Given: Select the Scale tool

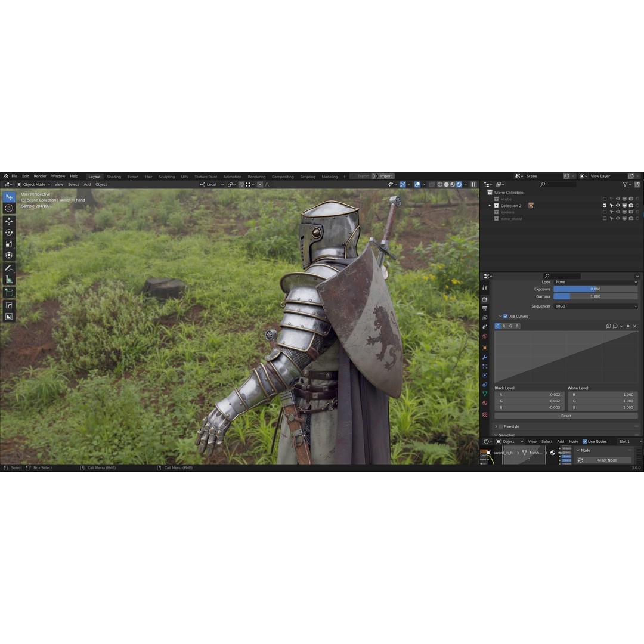Looking at the screenshot, I should click(x=9, y=244).
